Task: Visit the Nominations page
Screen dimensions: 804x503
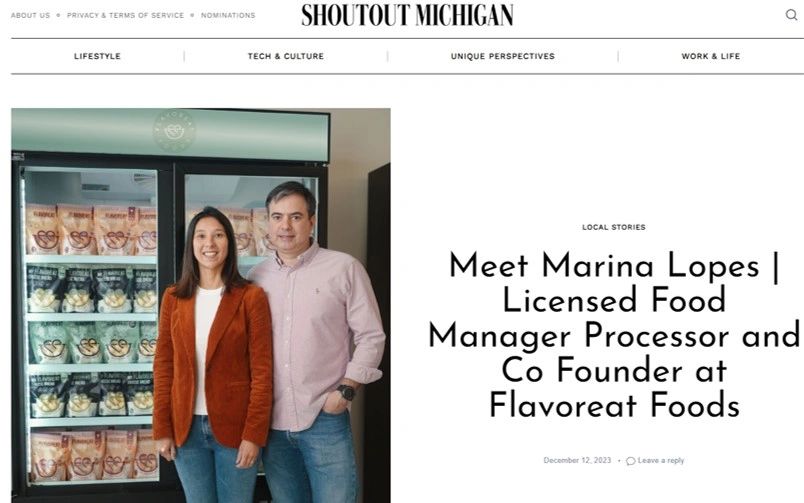Action: click(x=228, y=15)
